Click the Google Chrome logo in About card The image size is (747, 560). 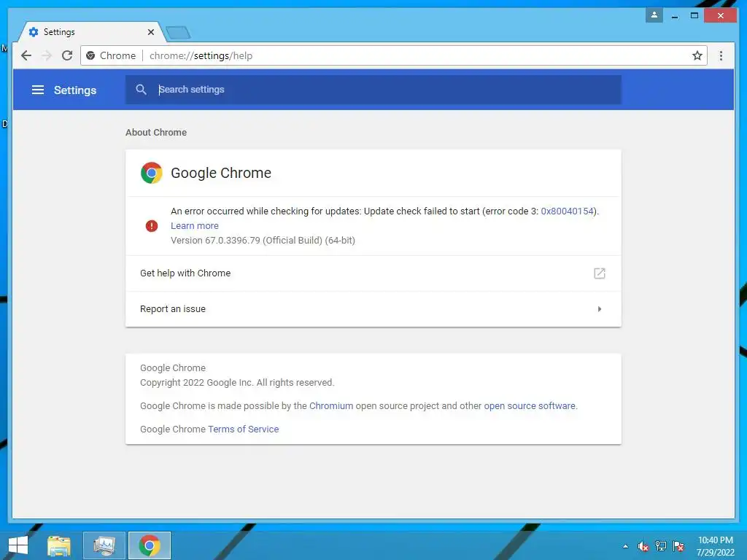152,173
